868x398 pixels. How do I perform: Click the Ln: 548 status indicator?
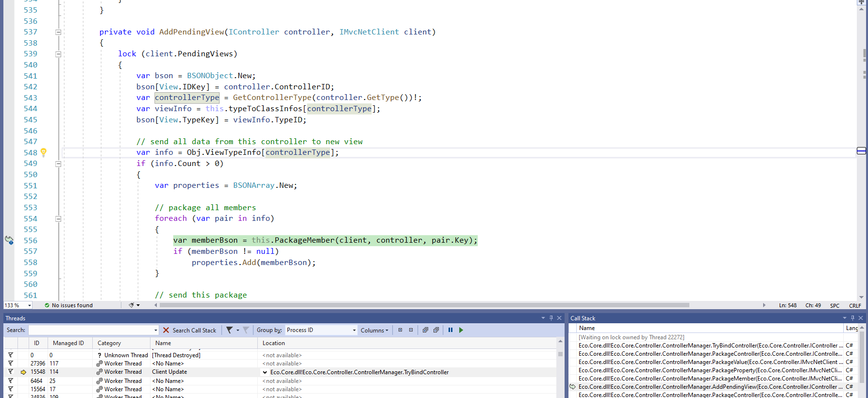tap(788, 305)
